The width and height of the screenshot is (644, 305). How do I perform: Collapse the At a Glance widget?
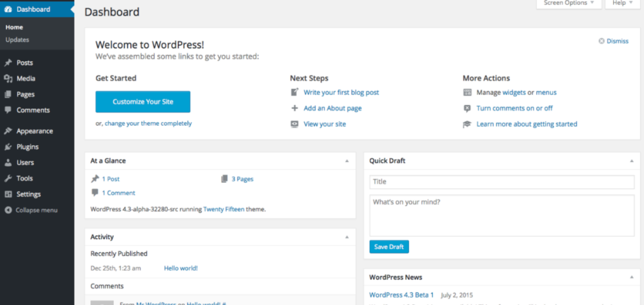pyautogui.click(x=347, y=161)
